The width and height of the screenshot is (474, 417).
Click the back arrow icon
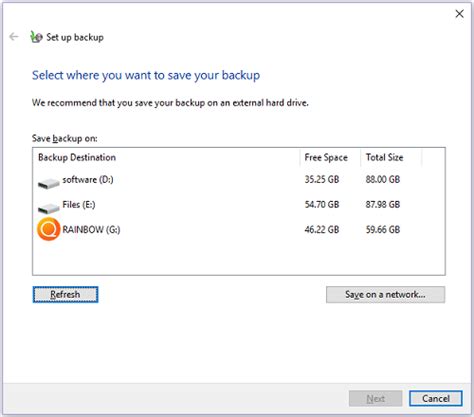tap(14, 36)
